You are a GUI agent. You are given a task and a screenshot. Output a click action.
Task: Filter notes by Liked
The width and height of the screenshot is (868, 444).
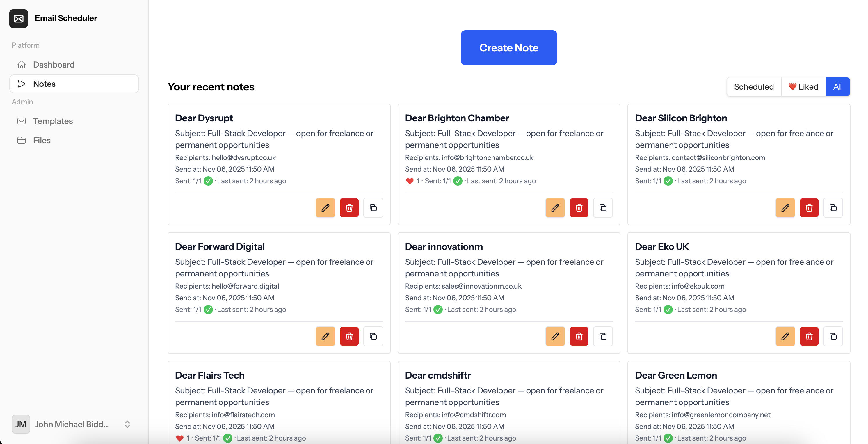click(803, 87)
